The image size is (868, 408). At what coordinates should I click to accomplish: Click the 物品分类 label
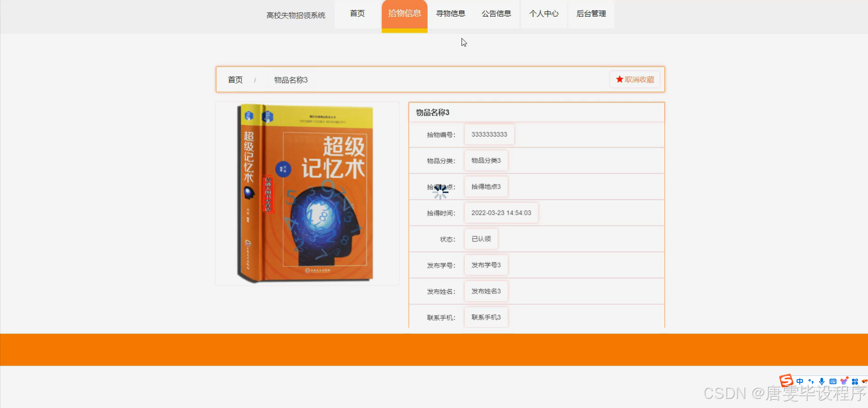click(x=441, y=161)
